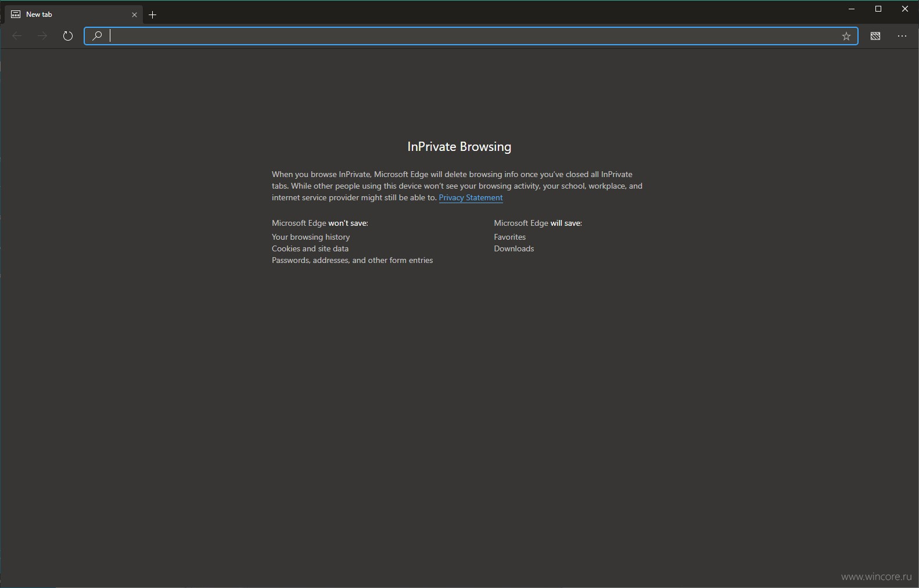
Task: Refresh the page with reload icon
Action: (x=68, y=36)
